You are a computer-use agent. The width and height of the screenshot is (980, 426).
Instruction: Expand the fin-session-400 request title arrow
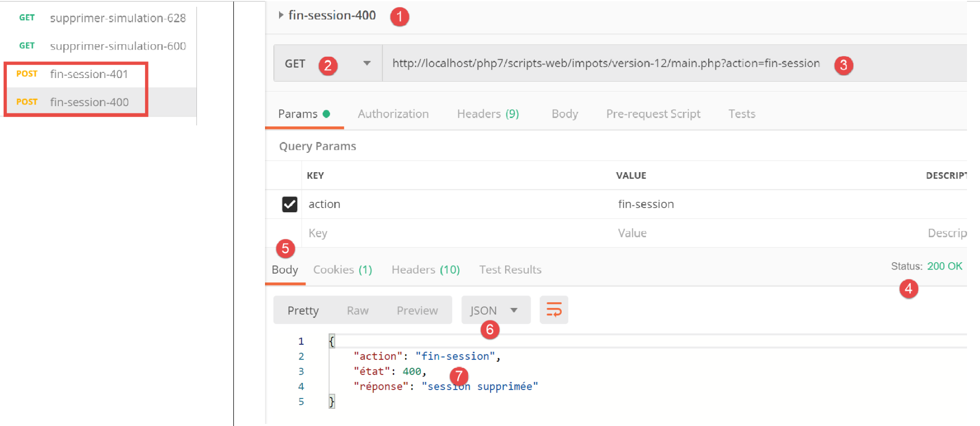click(281, 15)
